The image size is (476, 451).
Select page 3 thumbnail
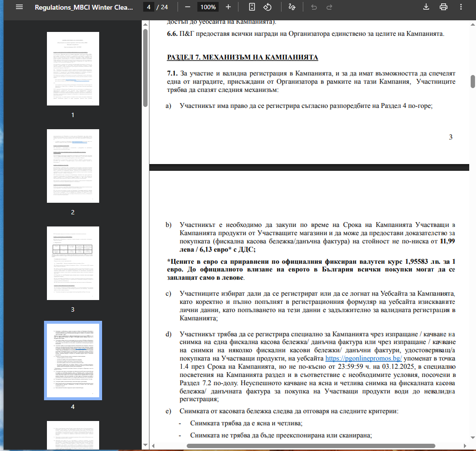click(x=73, y=264)
